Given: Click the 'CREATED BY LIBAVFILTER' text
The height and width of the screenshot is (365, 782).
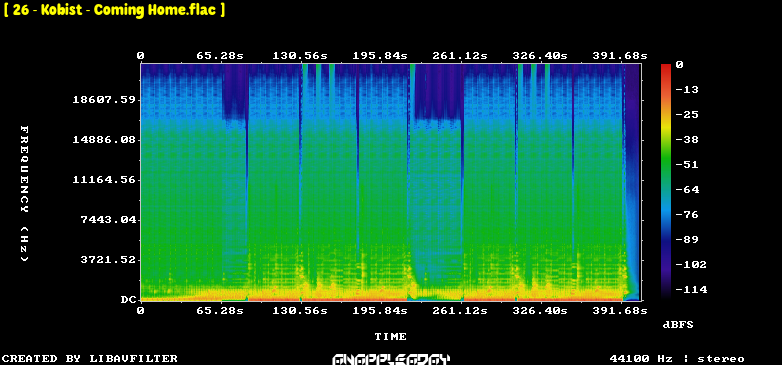Looking at the screenshot, I should [x=90, y=359].
